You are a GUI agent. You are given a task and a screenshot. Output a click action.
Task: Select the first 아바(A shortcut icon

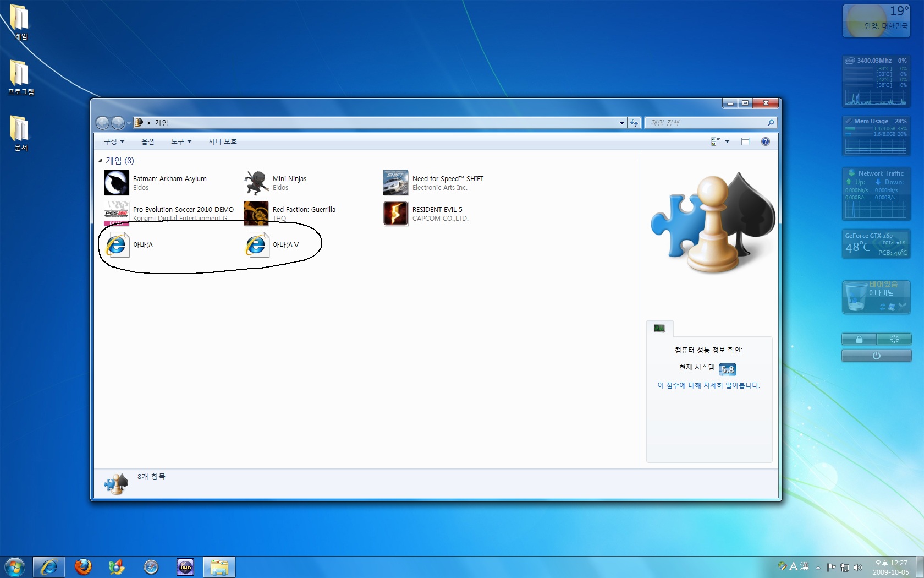tap(117, 245)
